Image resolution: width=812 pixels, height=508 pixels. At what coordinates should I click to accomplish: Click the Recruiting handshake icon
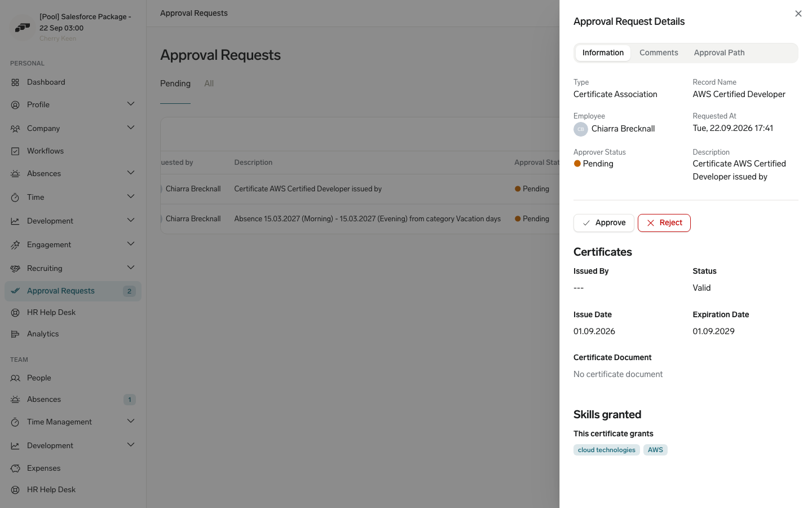[15, 269]
